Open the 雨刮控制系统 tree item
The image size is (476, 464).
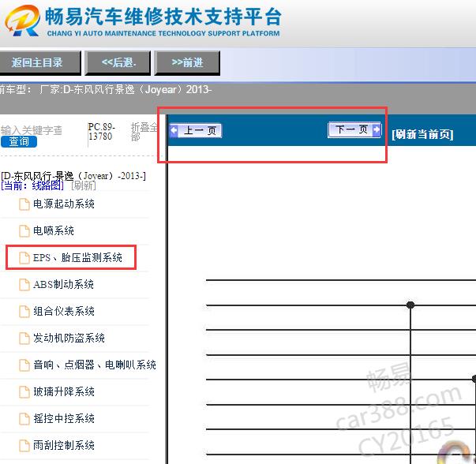(64, 446)
